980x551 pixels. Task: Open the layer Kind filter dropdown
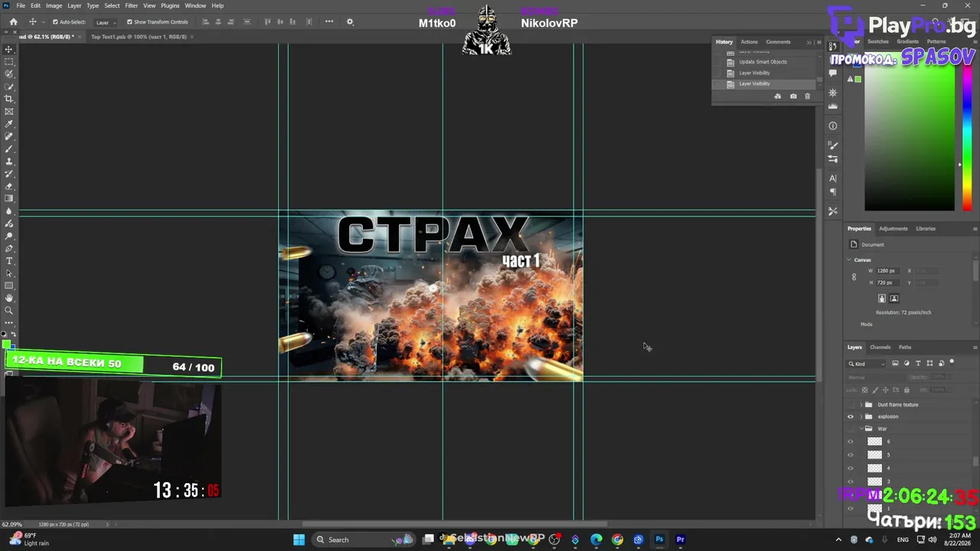[867, 364]
